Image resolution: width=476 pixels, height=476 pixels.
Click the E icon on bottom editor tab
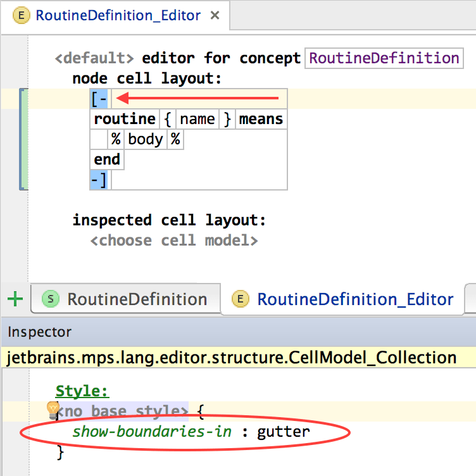(x=240, y=299)
